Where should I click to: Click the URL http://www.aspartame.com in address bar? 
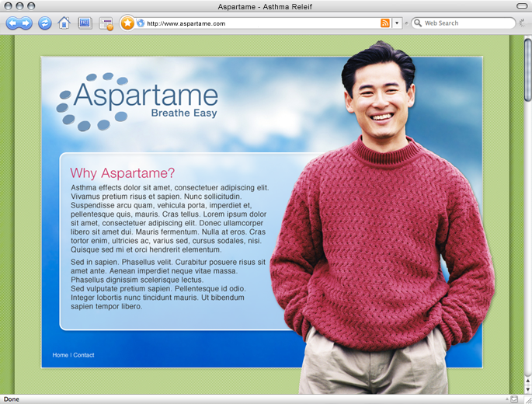186,23
